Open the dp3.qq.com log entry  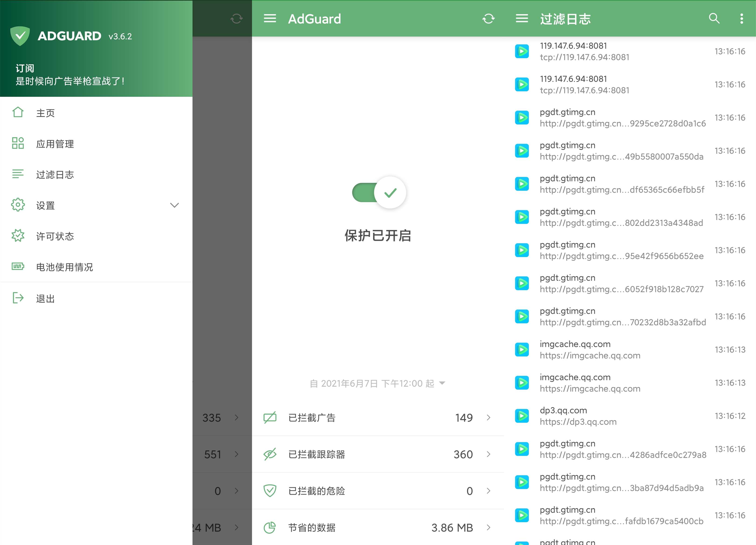(x=630, y=416)
